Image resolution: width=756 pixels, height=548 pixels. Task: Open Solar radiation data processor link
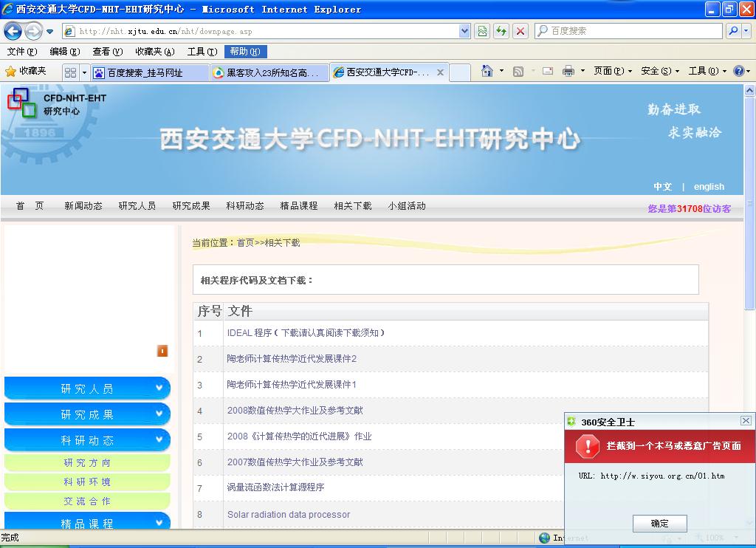[x=289, y=515]
